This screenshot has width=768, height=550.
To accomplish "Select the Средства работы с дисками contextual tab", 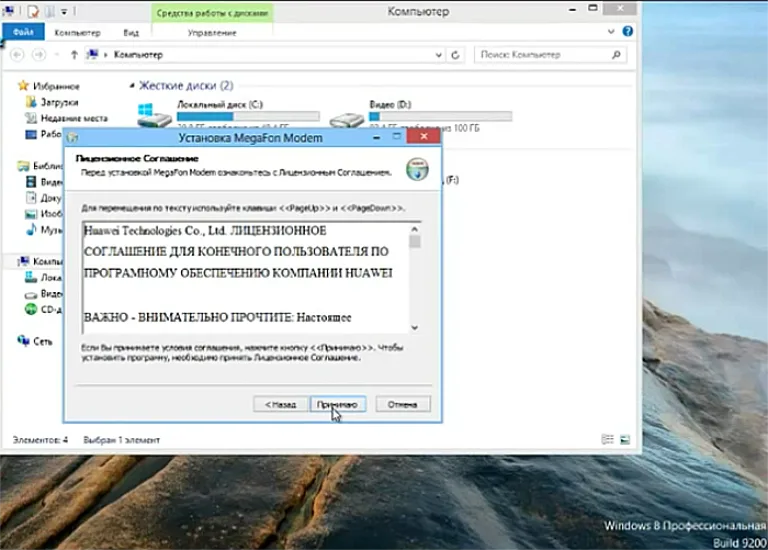I will [x=212, y=13].
